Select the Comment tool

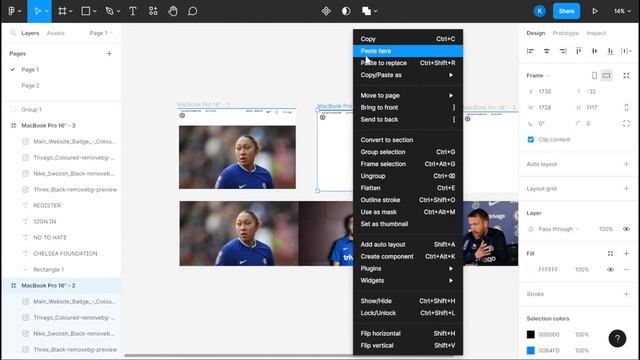193,11
